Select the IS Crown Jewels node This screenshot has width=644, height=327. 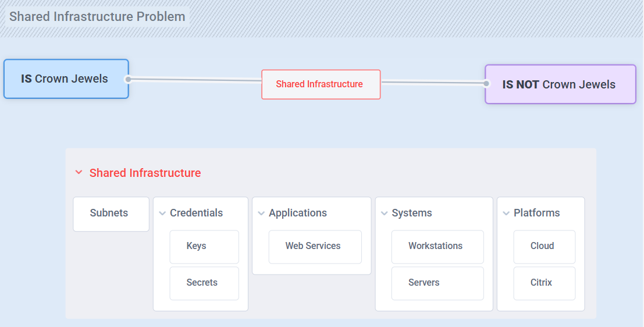coord(66,79)
